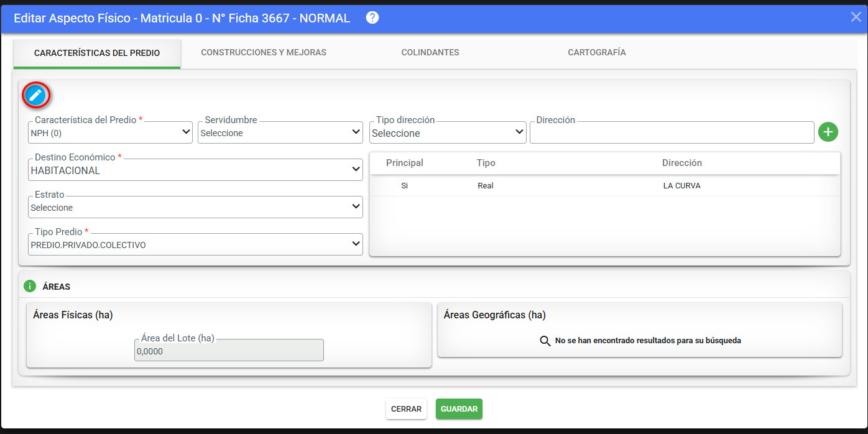Click the magnifier icon in Áreas Geográficas
The height and width of the screenshot is (434, 868).
point(545,341)
